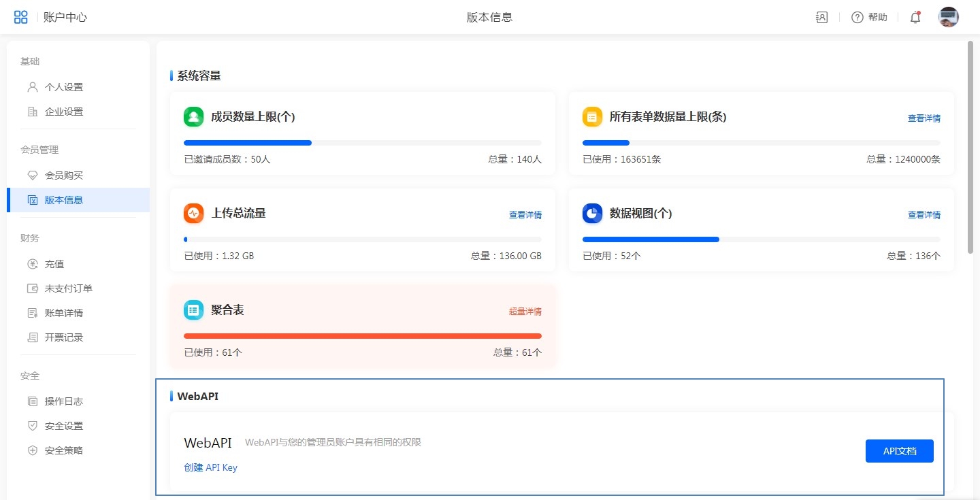The height and width of the screenshot is (500, 980).
Task: Click the aggregate table icon
Action: pyautogui.click(x=194, y=310)
